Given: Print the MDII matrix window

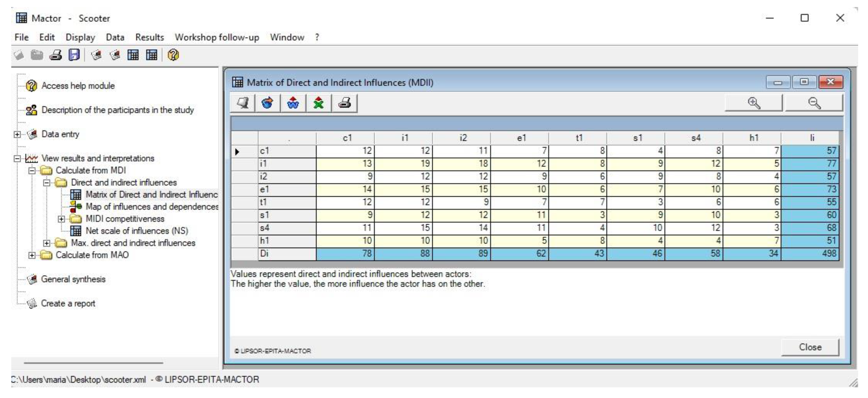Looking at the screenshot, I should pos(344,103).
